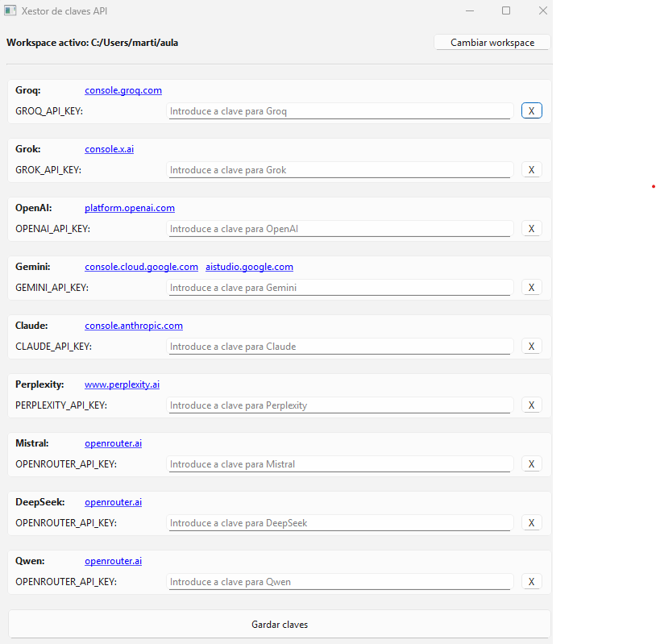This screenshot has width=656, height=644.
Task: Open the openrouter.ai link for DeepSeek
Action: pos(113,502)
